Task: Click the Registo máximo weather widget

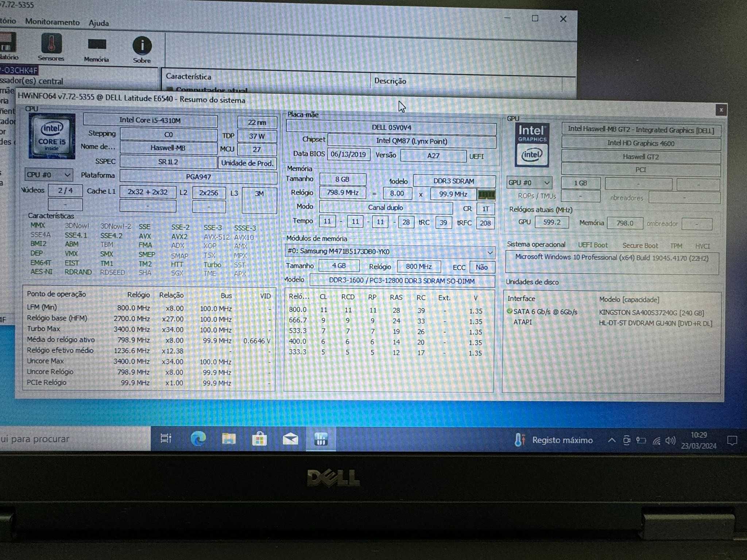Action: (553, 440)
